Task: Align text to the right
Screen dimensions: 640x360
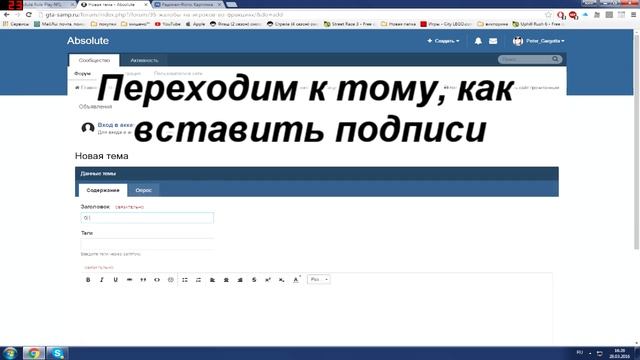Action: 240,280
